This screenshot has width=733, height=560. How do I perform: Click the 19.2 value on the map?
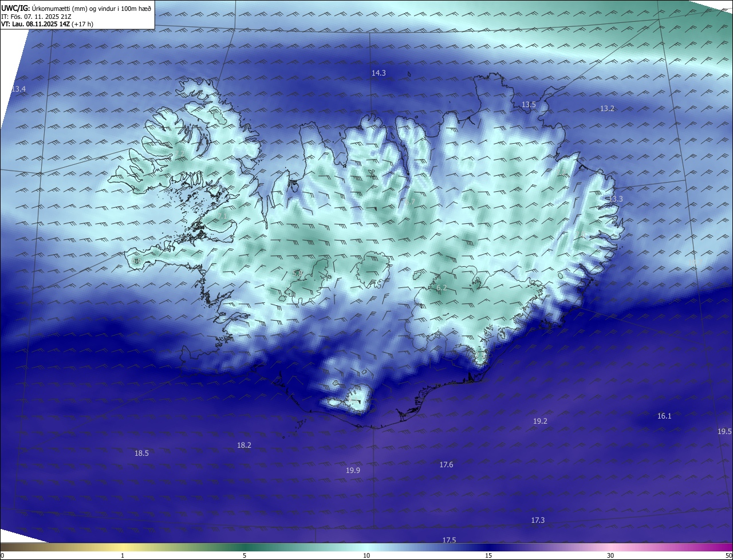point(540,421)
